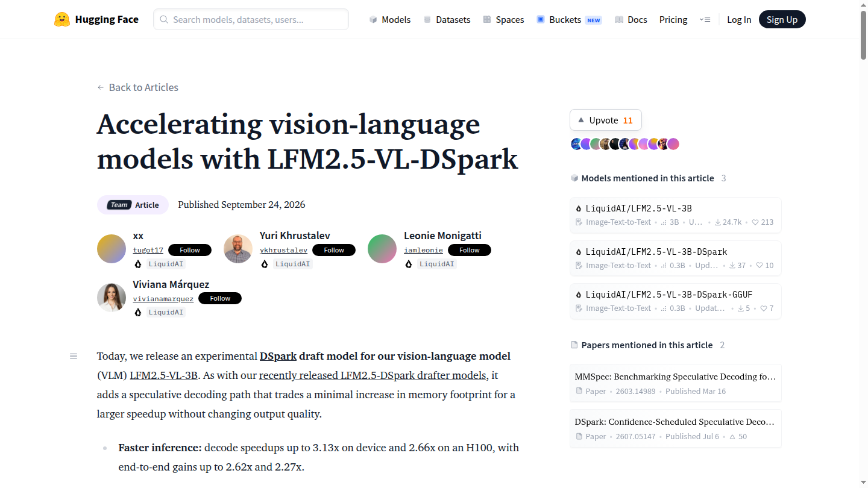Focus the search models, datasets, users field
Image resolution: width=868 pixels, height=488 pixels.
251,19
